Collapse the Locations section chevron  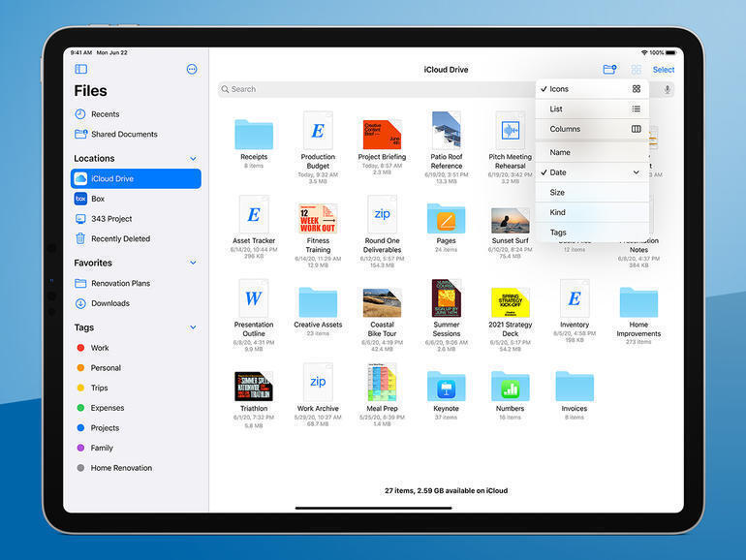(193, 159)
